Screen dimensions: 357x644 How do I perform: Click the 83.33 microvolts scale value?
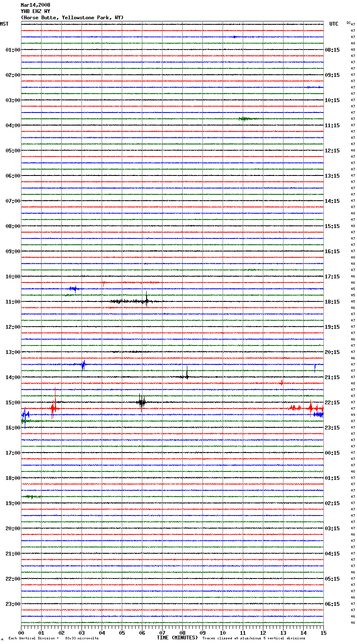coord(82,638)
